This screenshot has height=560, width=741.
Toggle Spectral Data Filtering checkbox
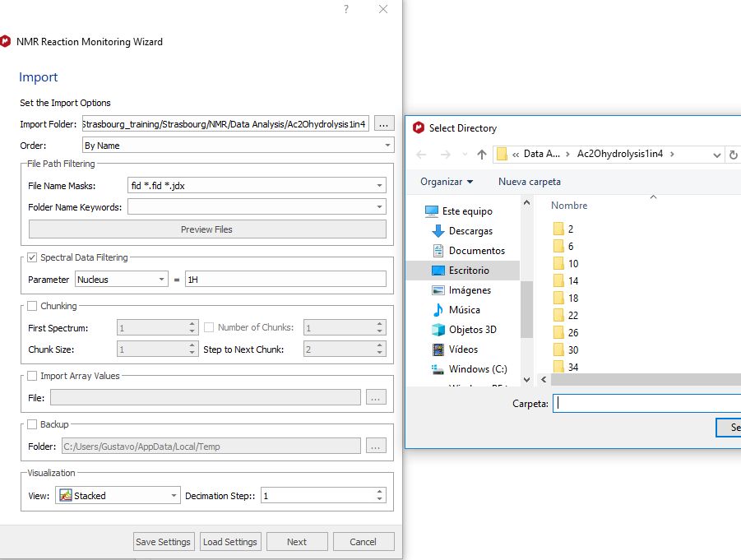point(32,257)
